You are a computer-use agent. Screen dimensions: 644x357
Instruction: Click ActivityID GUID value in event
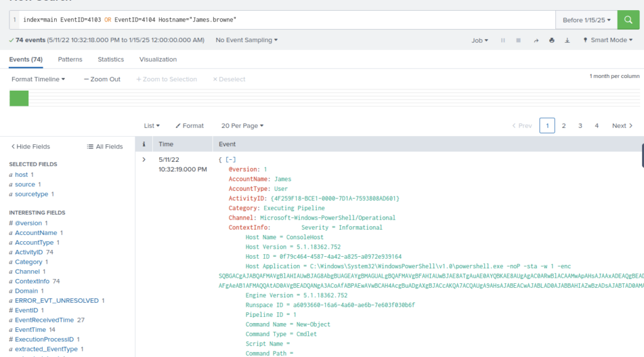coord(335,198)
